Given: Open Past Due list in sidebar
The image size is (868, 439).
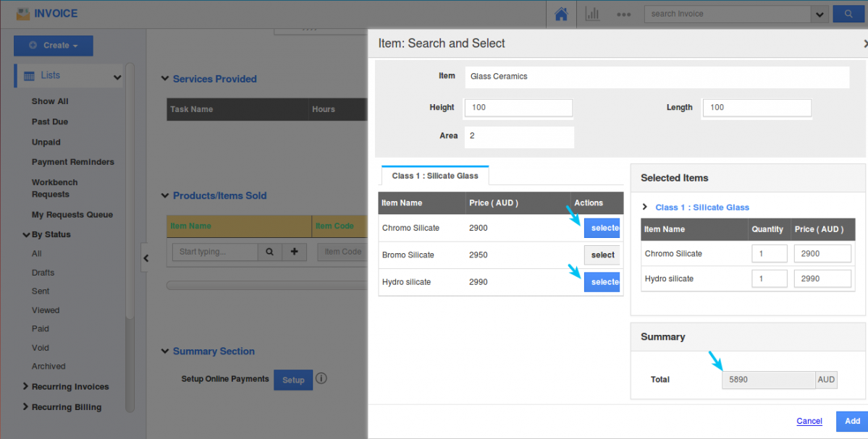Looking at the screenshot, I should point(50,122).
